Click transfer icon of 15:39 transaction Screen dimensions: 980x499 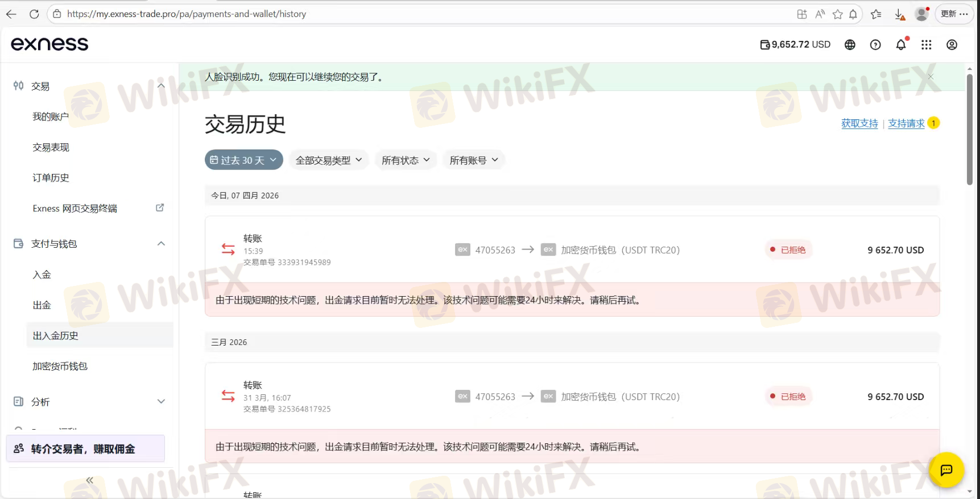(x=228, y=249)
